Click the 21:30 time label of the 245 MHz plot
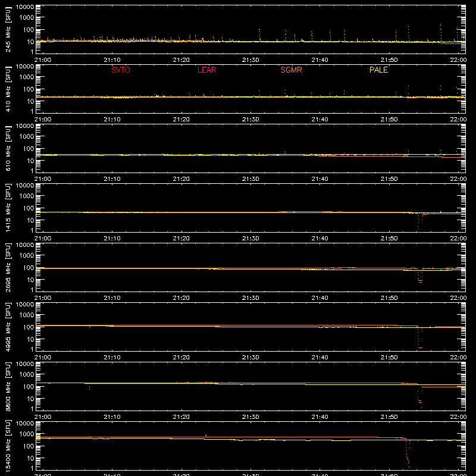The width and height of the screenshot is (476, 476). [250, 60]
